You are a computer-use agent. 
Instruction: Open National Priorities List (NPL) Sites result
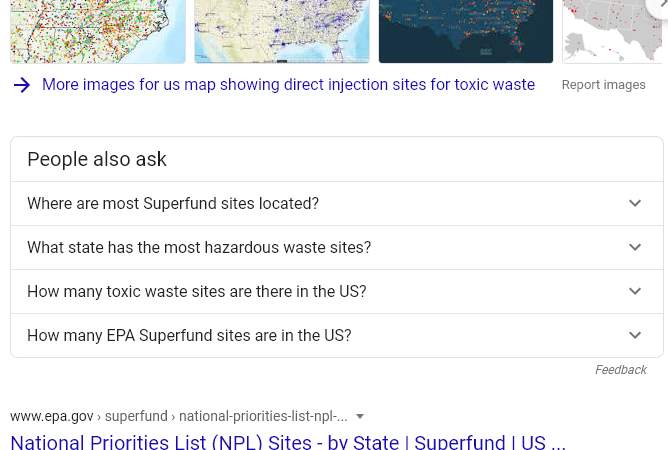point(288,442)
